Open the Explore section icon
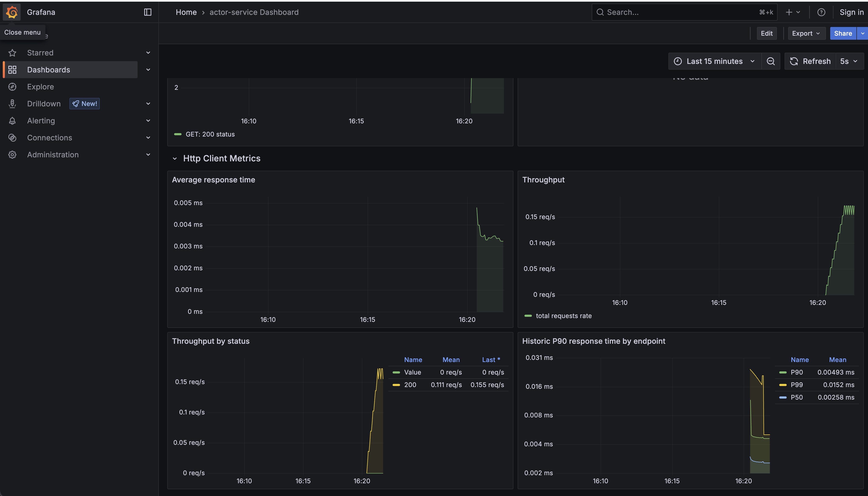This screenshot has height=496, width=868. click(12, 87)
